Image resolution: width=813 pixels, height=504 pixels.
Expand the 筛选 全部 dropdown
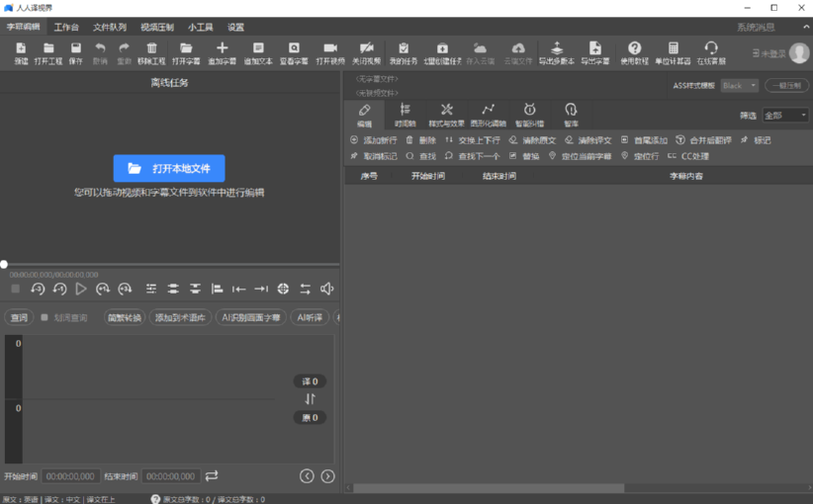(x=785, y=116)
